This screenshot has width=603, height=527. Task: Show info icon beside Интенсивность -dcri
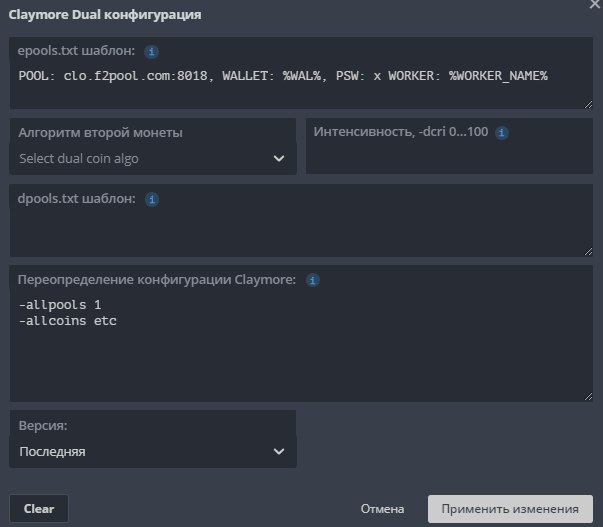[x=501, y=133]
